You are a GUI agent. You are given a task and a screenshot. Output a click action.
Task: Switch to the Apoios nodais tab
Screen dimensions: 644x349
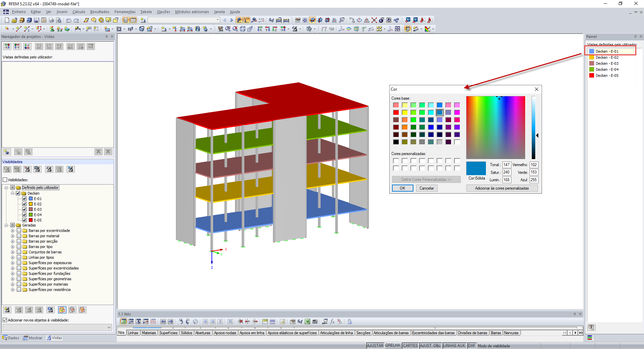pyautogui.click(x=225, y=333)
